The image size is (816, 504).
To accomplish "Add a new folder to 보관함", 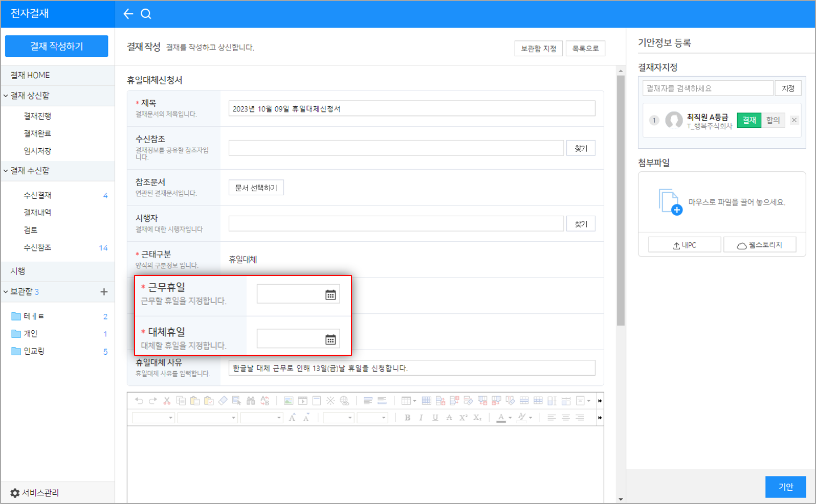I will (x=104, y=292).
